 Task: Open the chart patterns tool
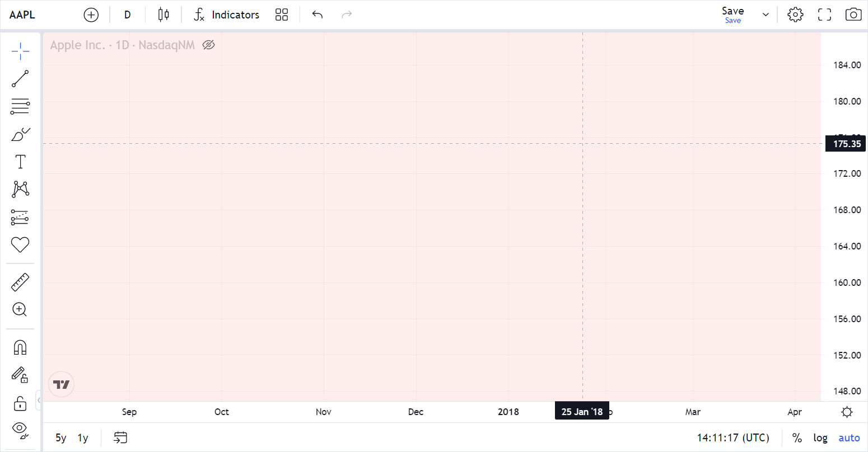pos(20,189)
